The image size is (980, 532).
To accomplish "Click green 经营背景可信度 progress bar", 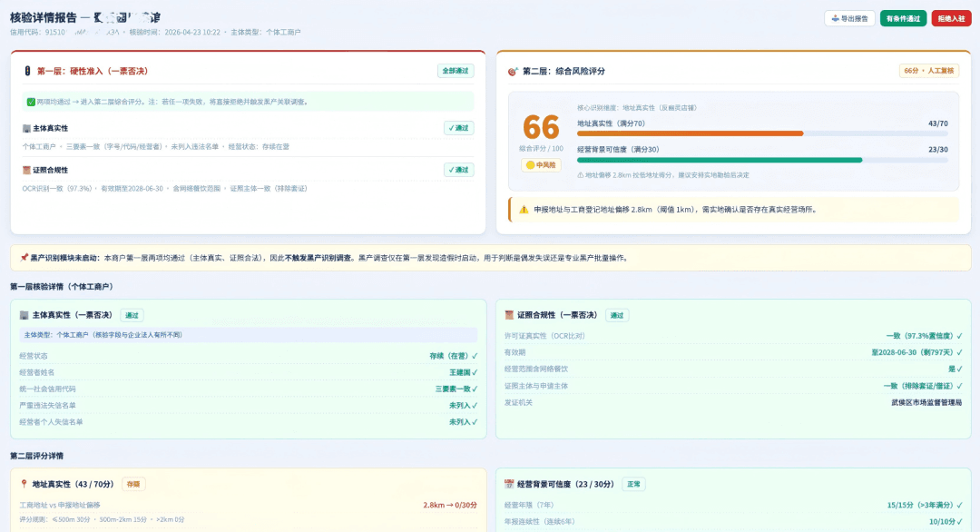I will pyautogui.click(x=762, y=160).
